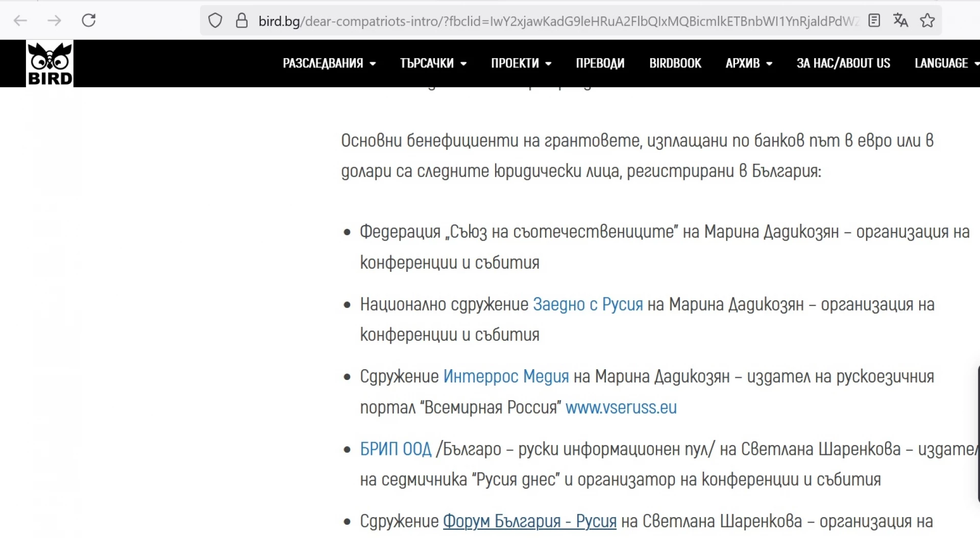Open the Форум България - Русия link
Screen dimensions: 980x538
(x=529, y=521)
